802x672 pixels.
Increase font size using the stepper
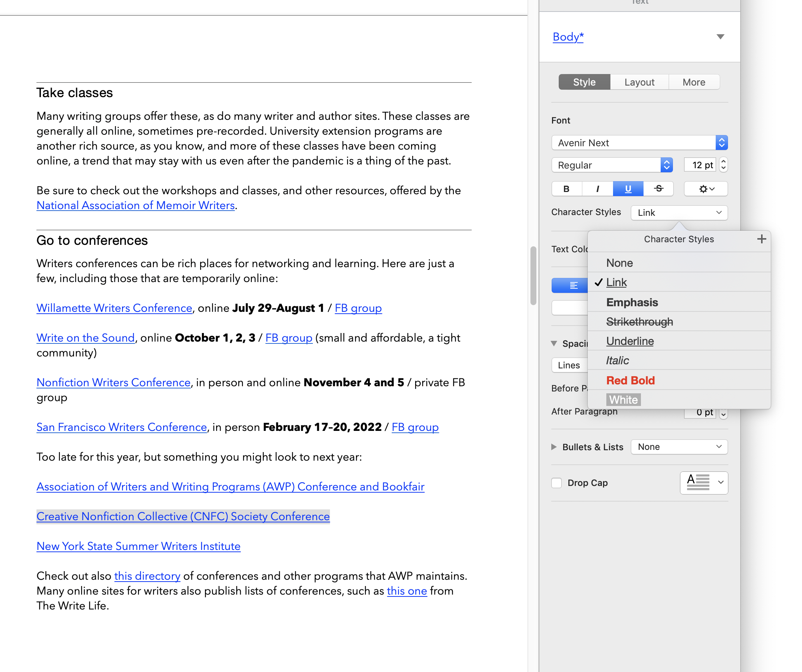pos(723,162)
